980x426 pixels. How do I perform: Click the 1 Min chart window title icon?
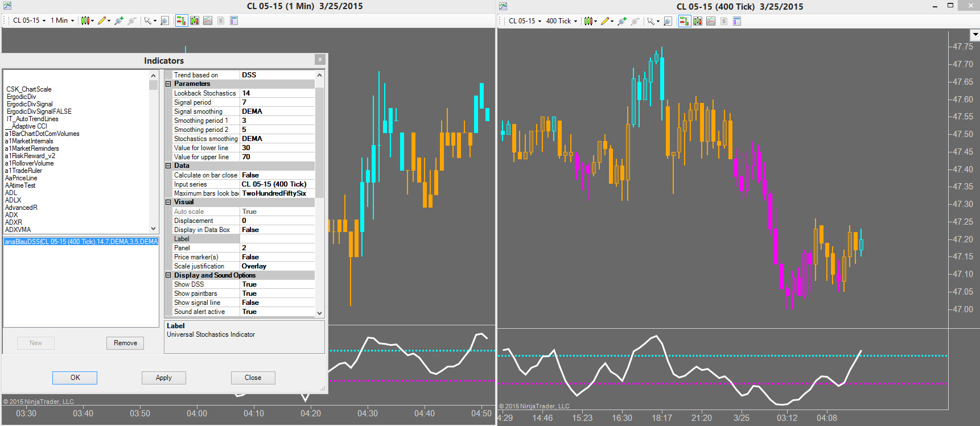(7, 6)
